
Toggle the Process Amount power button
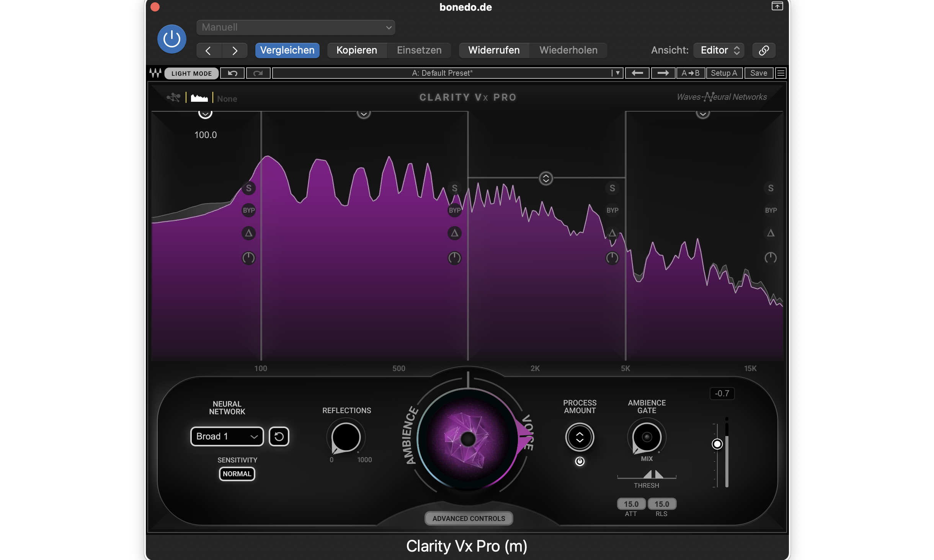click(x=579, y=462)
